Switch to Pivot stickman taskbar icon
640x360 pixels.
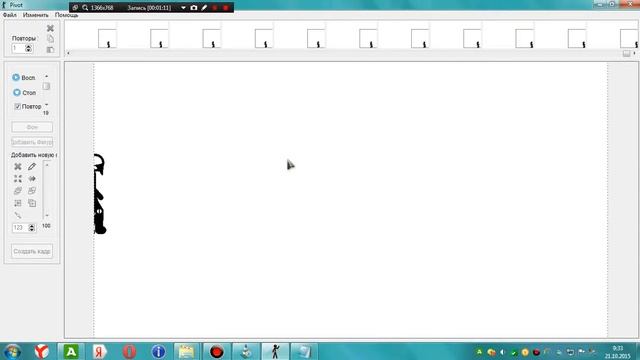(276, 351)
